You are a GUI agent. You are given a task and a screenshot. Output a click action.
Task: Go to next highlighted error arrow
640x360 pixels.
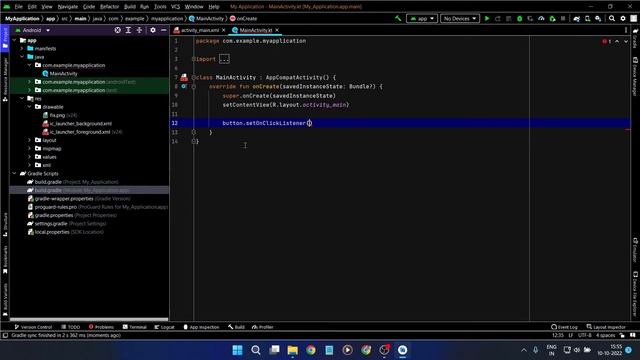pos(626,41)
